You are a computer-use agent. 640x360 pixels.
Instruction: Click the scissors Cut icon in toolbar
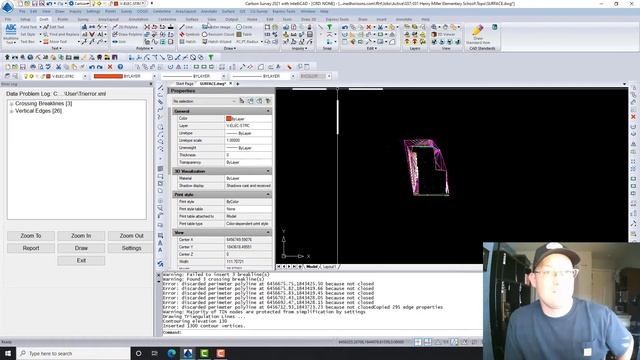coord(58,67)
